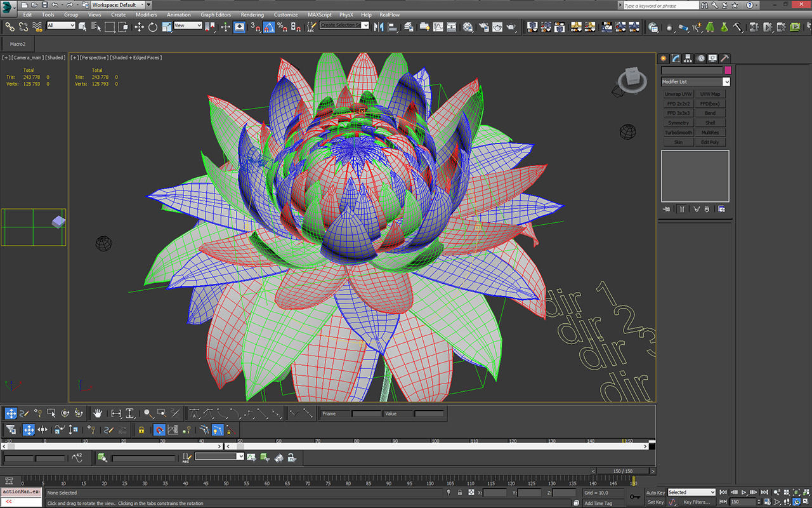Toggle selection lock padlock in status bar

click(459, 492)
